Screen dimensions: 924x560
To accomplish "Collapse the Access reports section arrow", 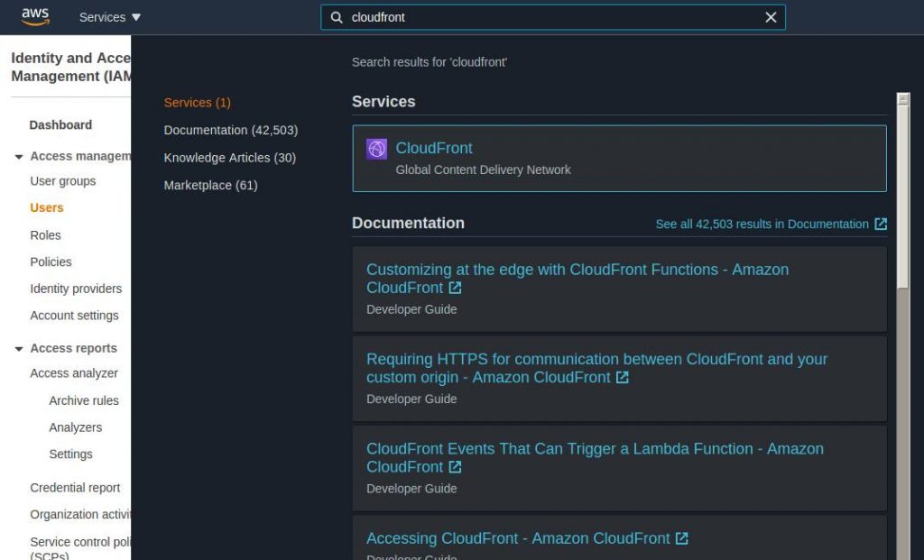I will [19, 349].
